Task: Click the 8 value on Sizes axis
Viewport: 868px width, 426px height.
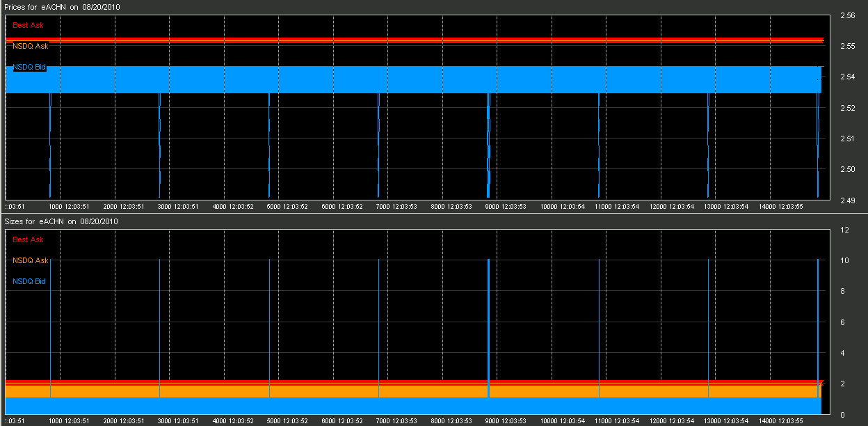Action: tap(842, 292)
